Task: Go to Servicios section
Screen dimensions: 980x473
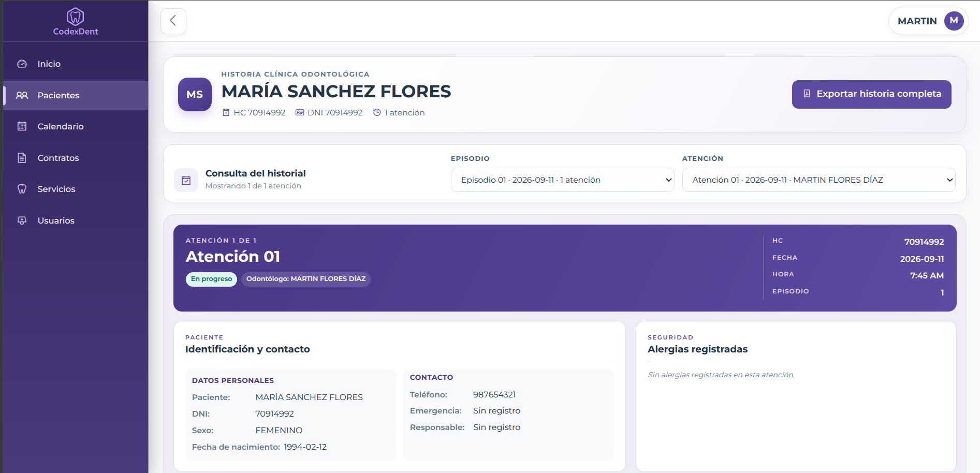Action: coord(76,189)
